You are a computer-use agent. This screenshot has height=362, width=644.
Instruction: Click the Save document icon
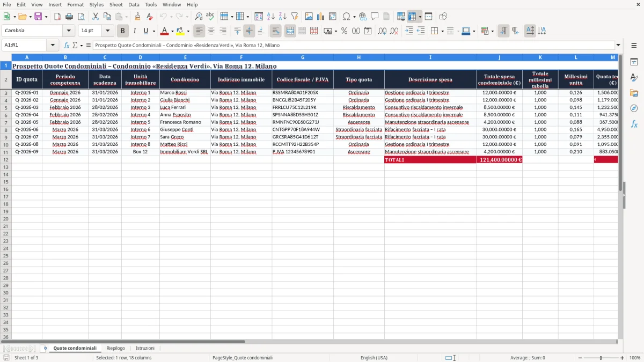click(38, 17)
